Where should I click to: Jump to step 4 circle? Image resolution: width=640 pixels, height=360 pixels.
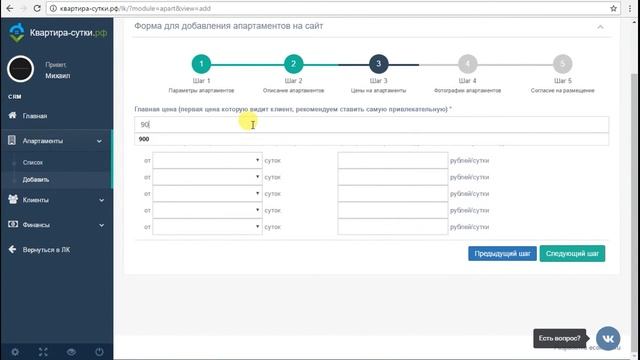(x=468, y=64)
